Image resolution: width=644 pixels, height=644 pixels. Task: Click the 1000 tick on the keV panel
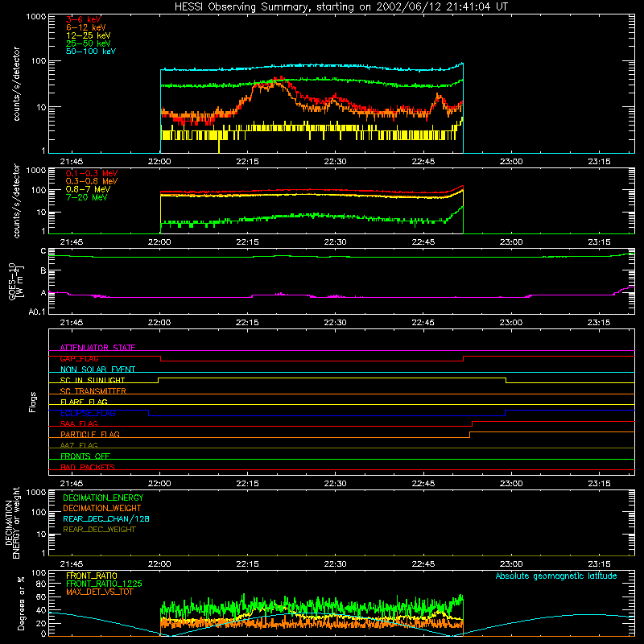tap(36, 17)
